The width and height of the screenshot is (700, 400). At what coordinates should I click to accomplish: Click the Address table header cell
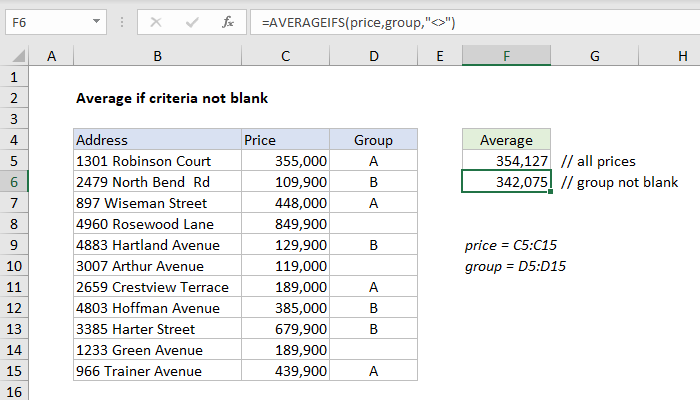157,140
